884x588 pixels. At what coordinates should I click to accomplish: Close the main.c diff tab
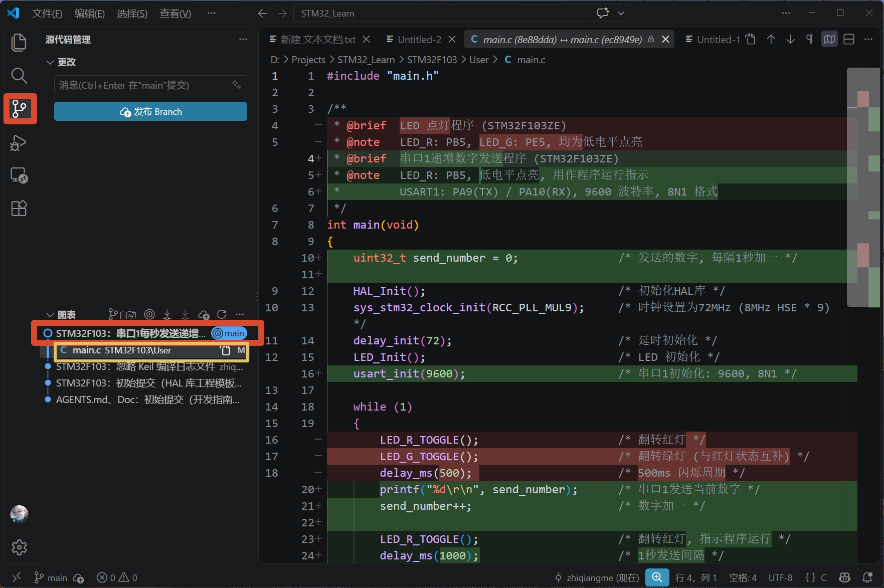[665, 39]
